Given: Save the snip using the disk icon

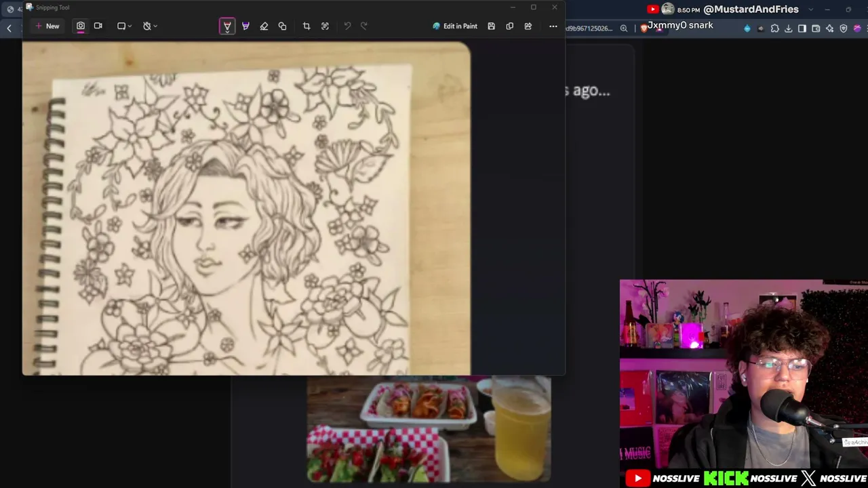Looking at the screenshot, I should pyautogui.click(x=491, y=26).
